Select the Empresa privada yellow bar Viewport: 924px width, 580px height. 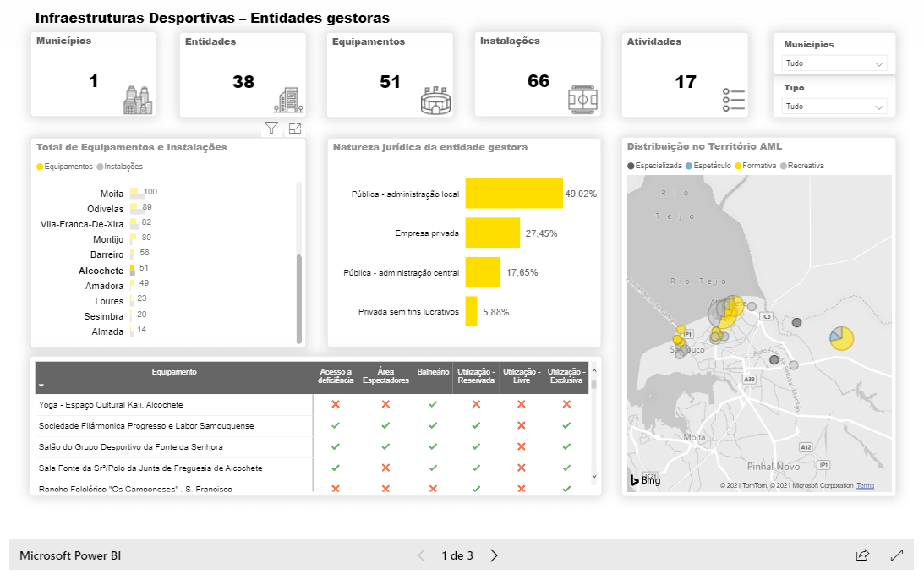492,233
